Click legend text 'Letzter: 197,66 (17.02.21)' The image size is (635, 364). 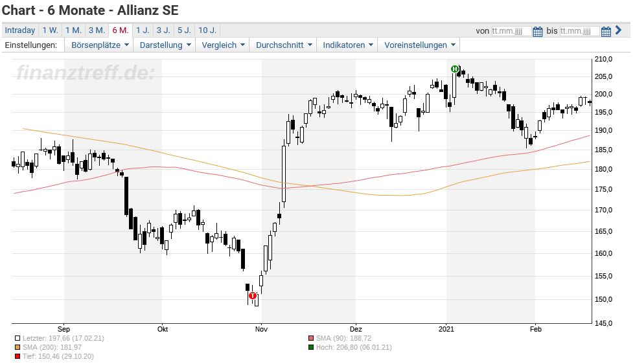(63, 338)
